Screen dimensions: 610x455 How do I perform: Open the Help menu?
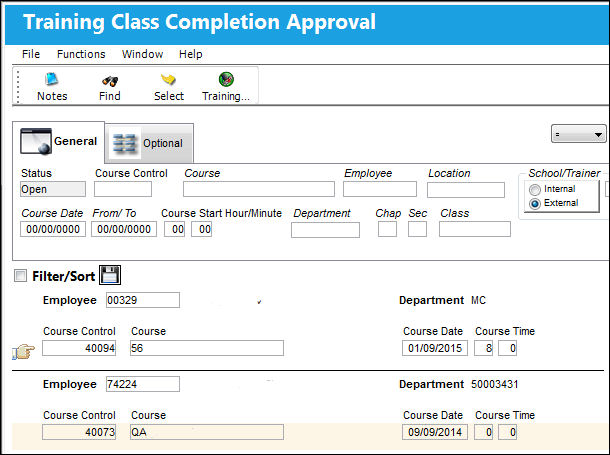[x=191, y=54]
